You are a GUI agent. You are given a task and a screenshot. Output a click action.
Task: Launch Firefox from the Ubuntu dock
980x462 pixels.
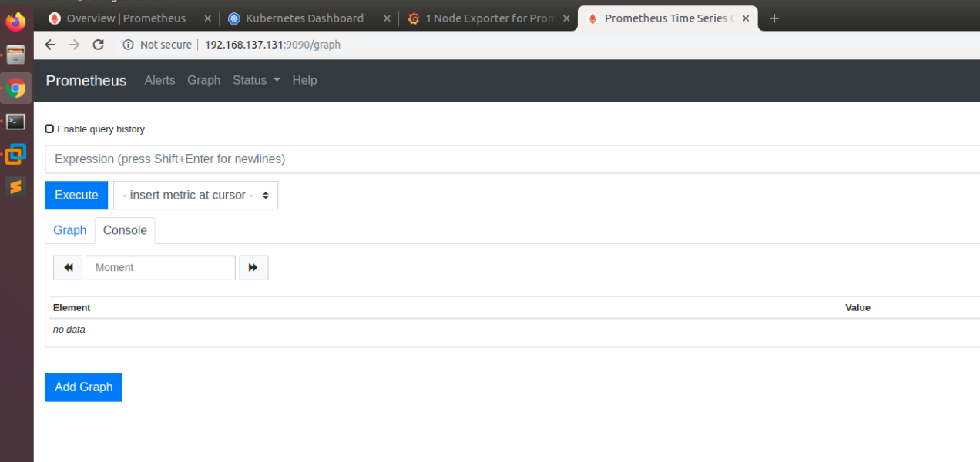click(16, 21)
